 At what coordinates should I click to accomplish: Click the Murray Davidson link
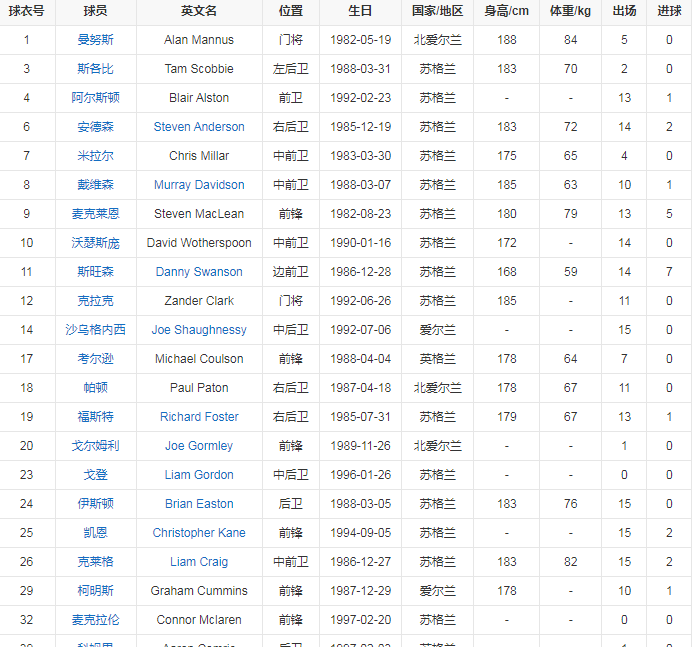(x=198, y=185)
